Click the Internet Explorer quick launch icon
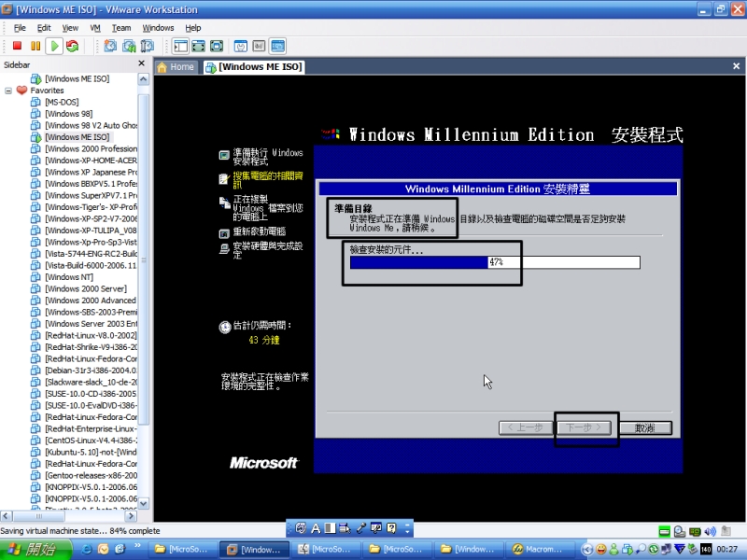The height and width of the screenshot is (560, 747). coord(87,549)
